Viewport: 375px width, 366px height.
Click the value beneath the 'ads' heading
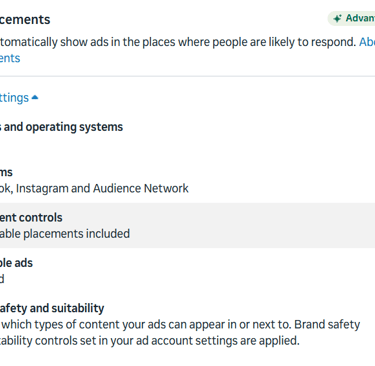point(2,279)
